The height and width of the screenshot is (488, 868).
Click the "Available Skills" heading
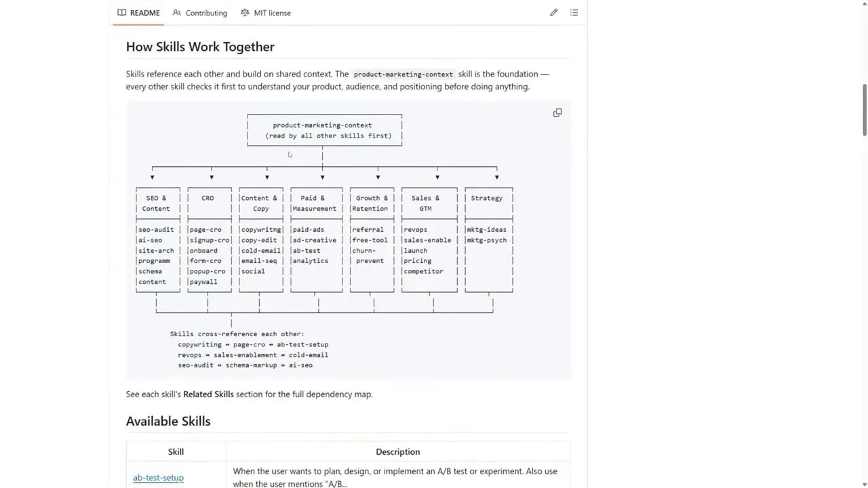tap(168, 421)
